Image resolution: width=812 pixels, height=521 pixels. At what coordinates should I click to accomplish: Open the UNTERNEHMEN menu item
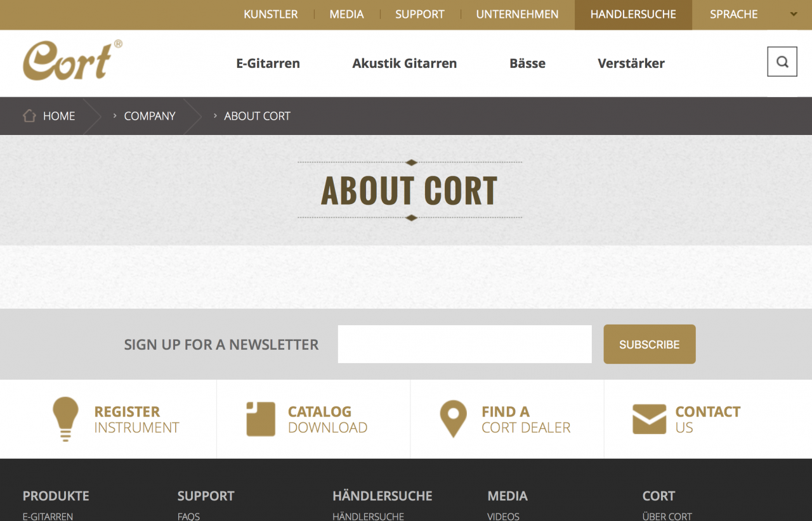518,14
